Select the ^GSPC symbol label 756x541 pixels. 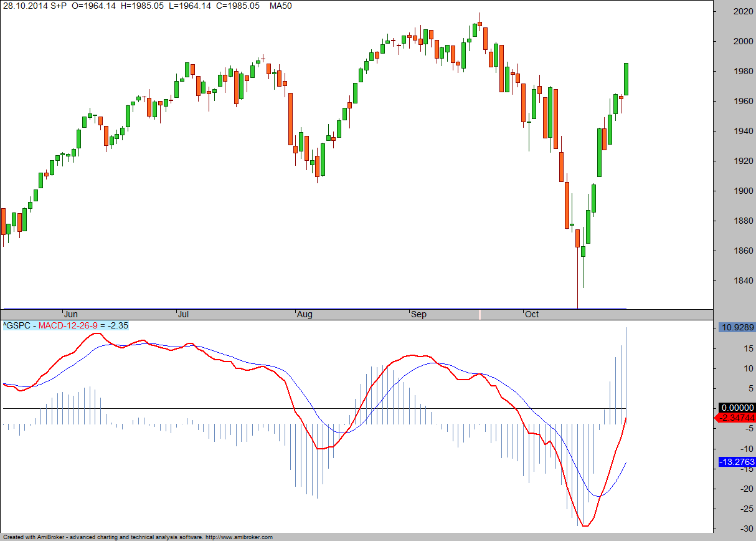coord(16,325)
